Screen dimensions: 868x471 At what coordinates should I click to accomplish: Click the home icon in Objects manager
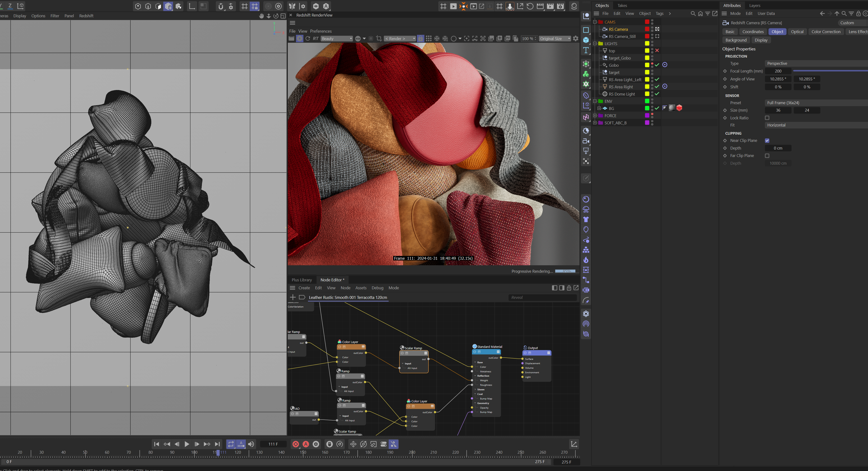coord(700,13)
